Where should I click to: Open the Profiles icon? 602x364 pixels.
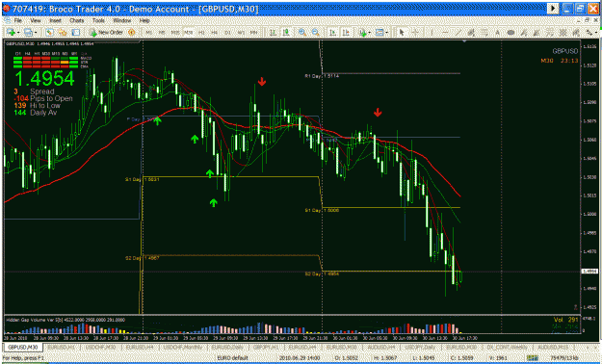tap(28, 33)
